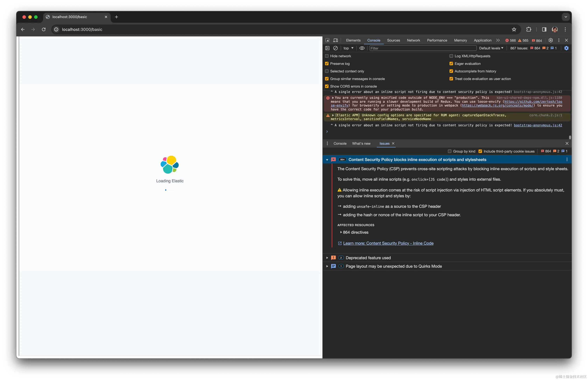Viewport: 588px width, 380px height.
Task: Open DevTools settings gear icon
Action: pos(550,40)
